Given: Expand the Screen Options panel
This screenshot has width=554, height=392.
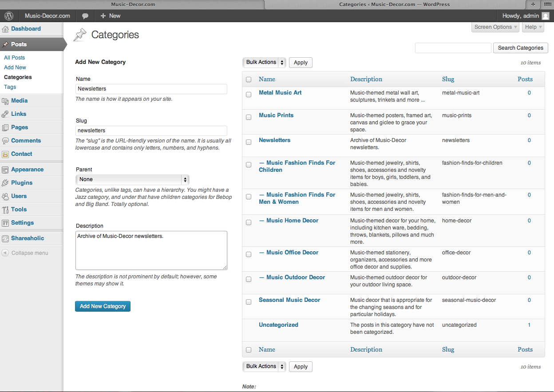Looking at the screenshot, I should [495, 27].
